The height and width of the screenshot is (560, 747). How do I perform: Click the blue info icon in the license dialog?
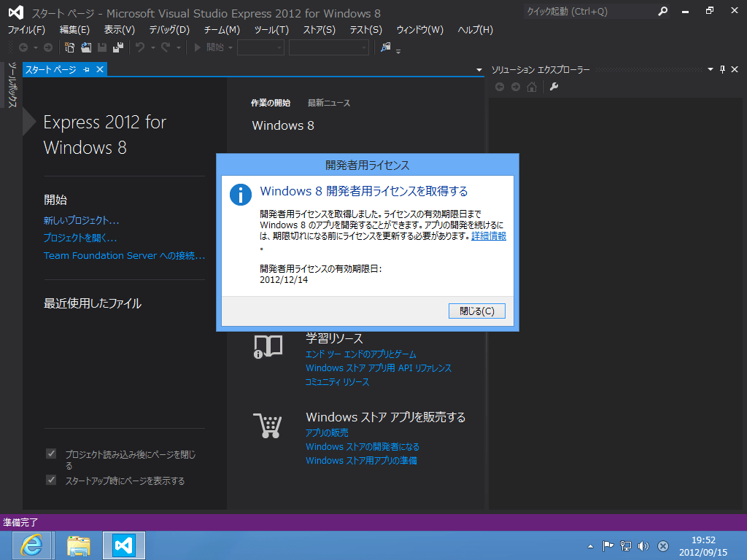pyautogui.click(x=241, y=195)
